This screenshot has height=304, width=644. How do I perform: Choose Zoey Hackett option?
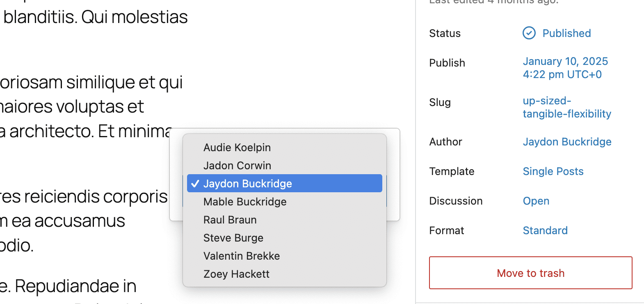(x=236, y=274)
